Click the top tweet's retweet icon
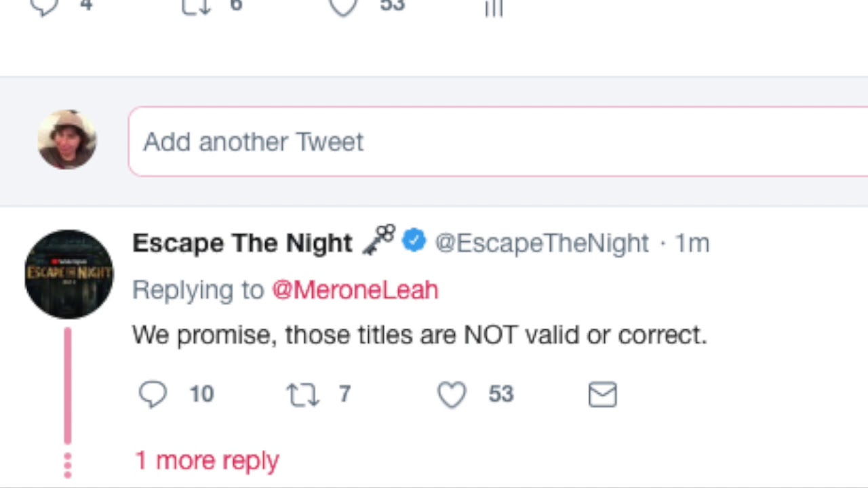 tap(196, 6)
